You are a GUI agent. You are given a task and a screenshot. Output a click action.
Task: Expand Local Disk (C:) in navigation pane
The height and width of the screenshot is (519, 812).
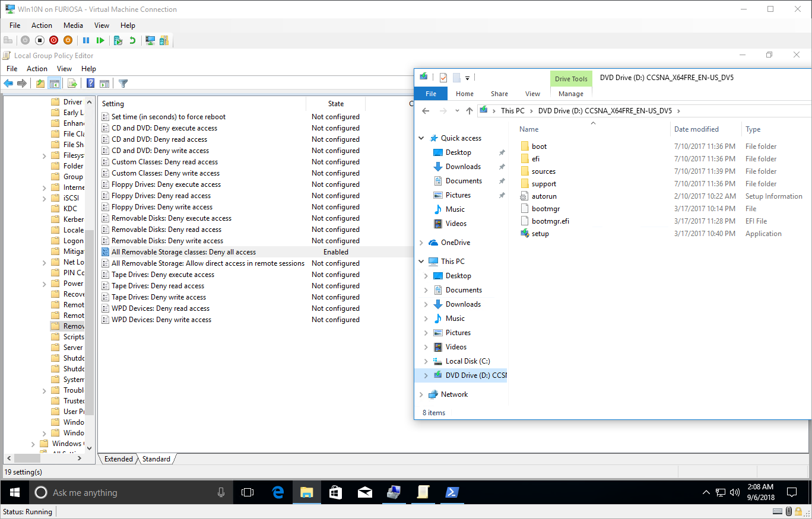point(426,361)
